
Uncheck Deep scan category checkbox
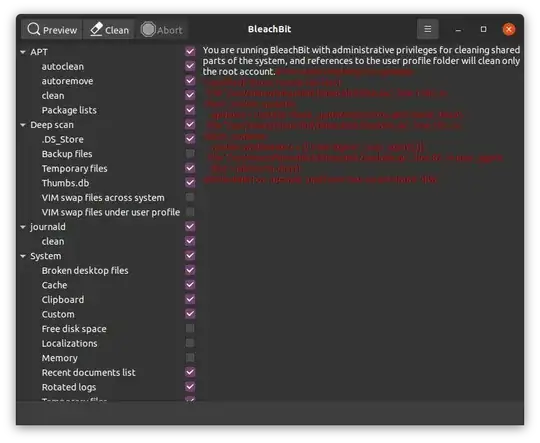pos(190,124)
